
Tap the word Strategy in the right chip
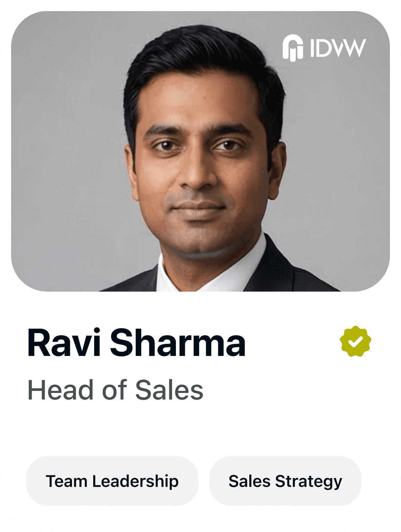click(x=309, y=481)
